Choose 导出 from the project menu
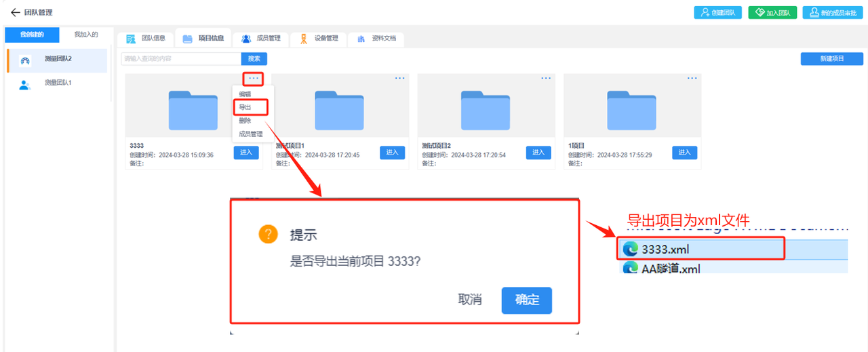 (x=245, y=107)
